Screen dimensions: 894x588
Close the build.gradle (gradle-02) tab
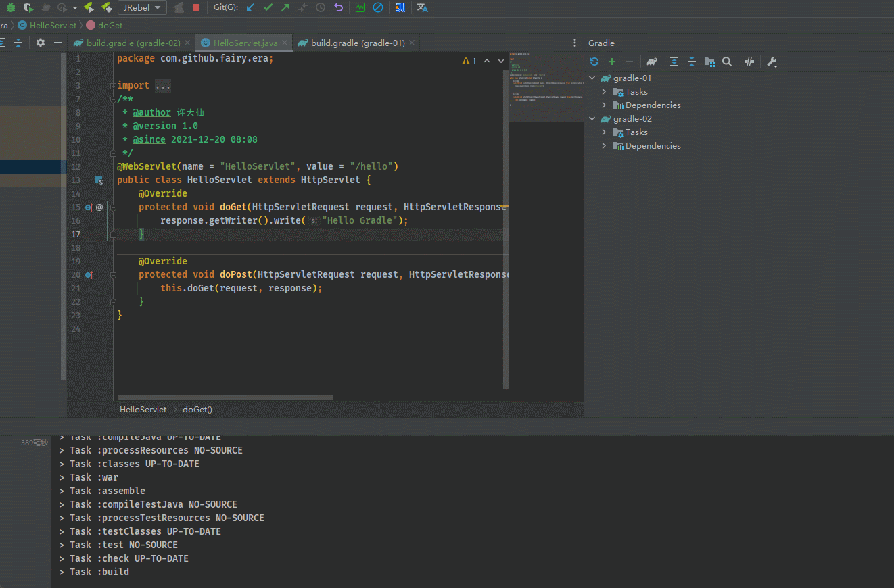pyautogui.click(x=188, y=43)
